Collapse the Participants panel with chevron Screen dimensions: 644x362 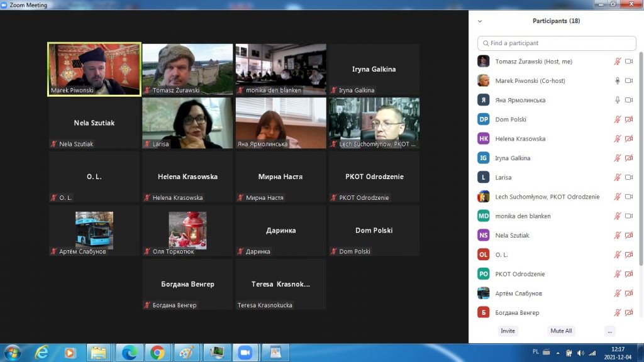pos(480,21)
